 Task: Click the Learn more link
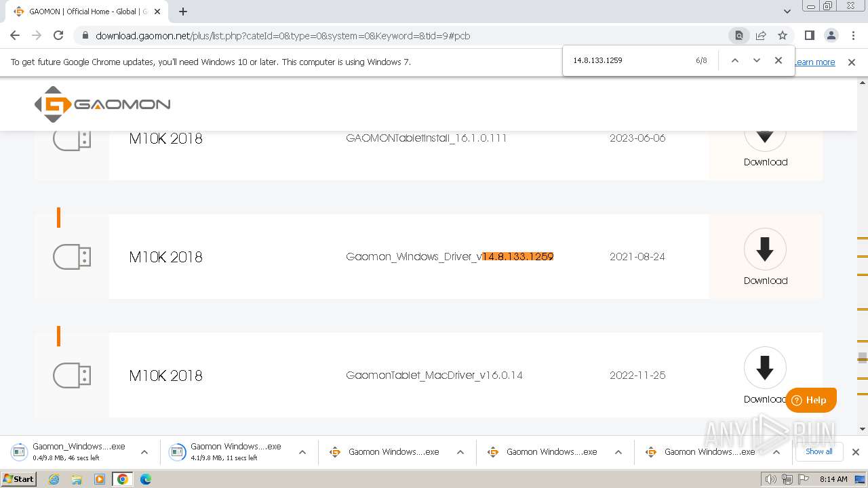pyautogui.click(x=814, y=62)
